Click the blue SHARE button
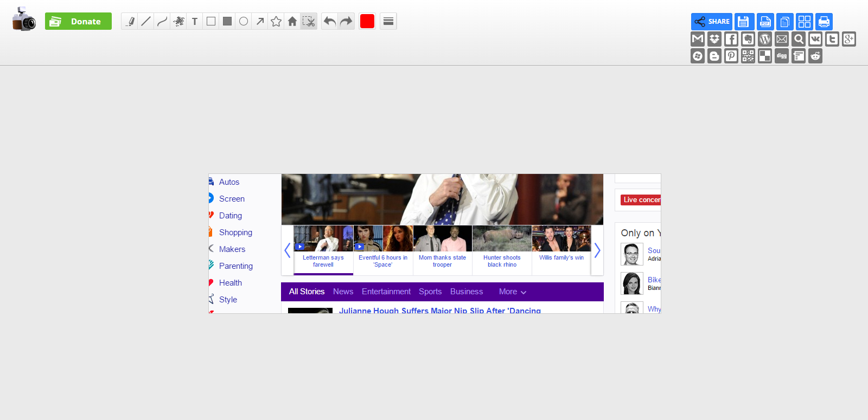This screenshot has width=868, height=420. point(712,22)
